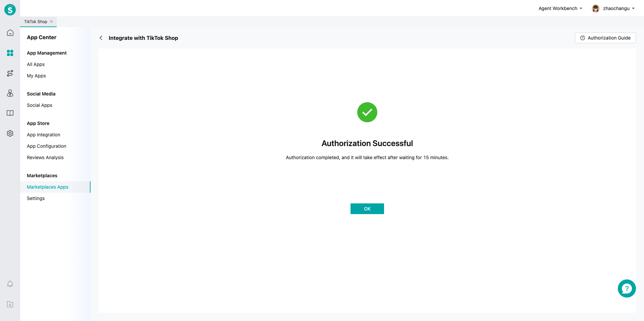Image resolution: width=644 pixels, height=321 pixels.
Task: Click the home icon in left sidebar
Action: (x=10, y=33)
